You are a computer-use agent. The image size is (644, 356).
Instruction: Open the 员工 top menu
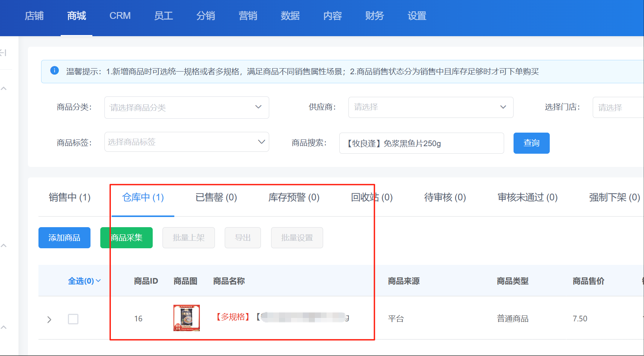pos(164,16)
